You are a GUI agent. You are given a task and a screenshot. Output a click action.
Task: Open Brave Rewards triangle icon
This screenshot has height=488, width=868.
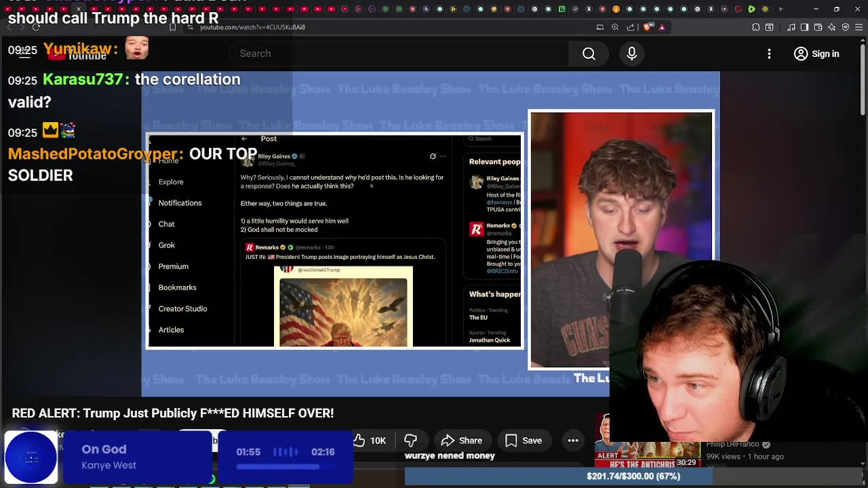pyautogui.click(x=662, y=27)
